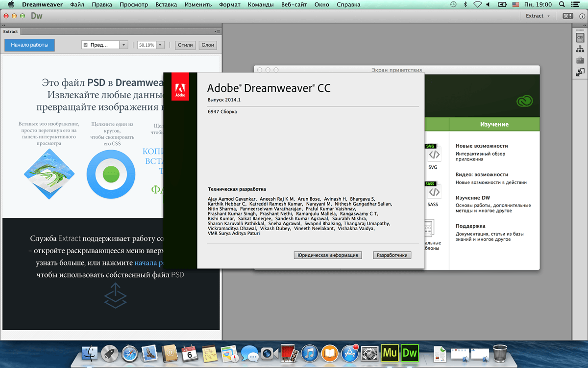The image size is (588, 368).
Task: Open the Веб-сайт menu
Action: pos(295,4)
